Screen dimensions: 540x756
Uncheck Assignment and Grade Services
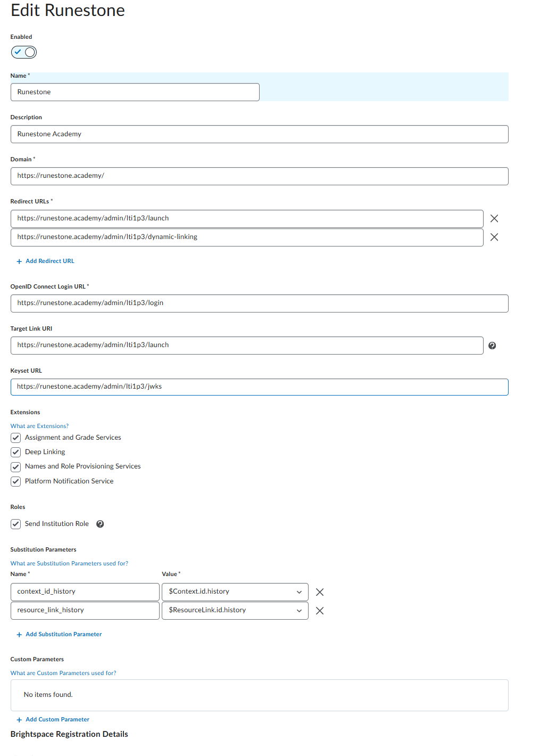(16, 438)
